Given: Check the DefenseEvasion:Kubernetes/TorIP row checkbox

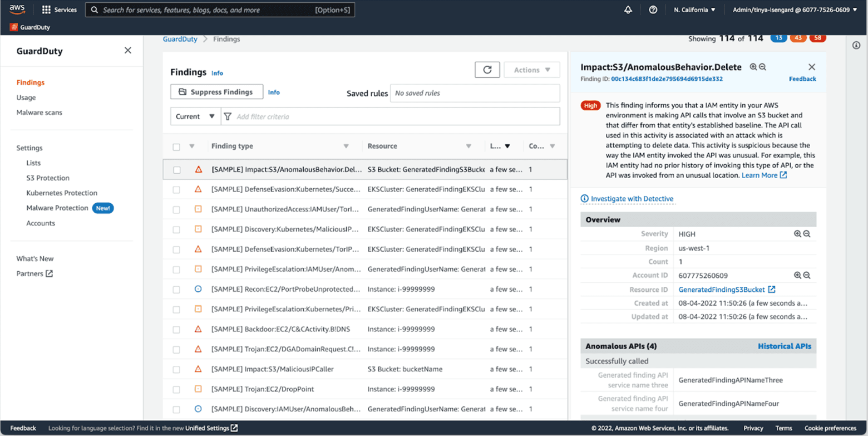Looking at the screenshot, I should pos(176,249).
